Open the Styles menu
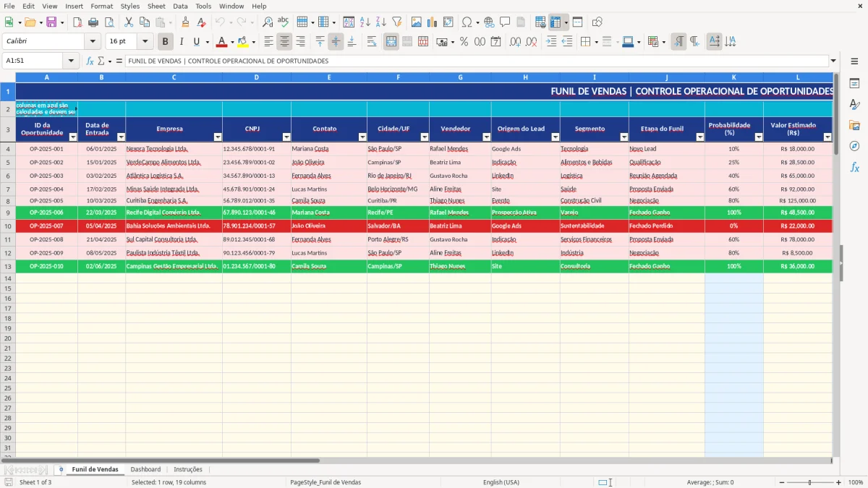868x488 pixels. coord(130,6)
